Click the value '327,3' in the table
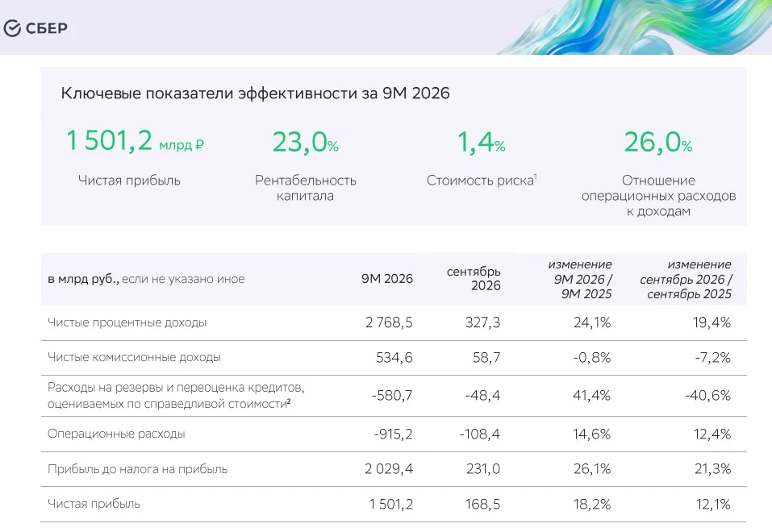The width and height of the screenshot is (772, 532). 483,322
